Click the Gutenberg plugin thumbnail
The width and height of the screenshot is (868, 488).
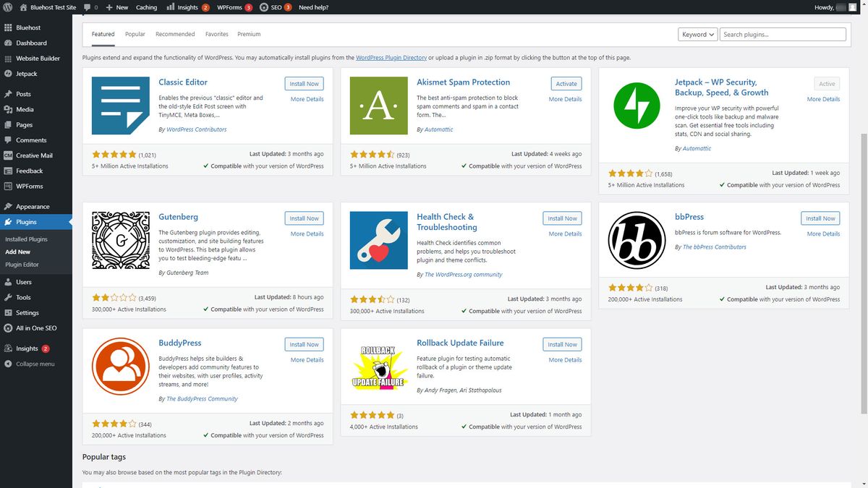[x=121, y=240]
